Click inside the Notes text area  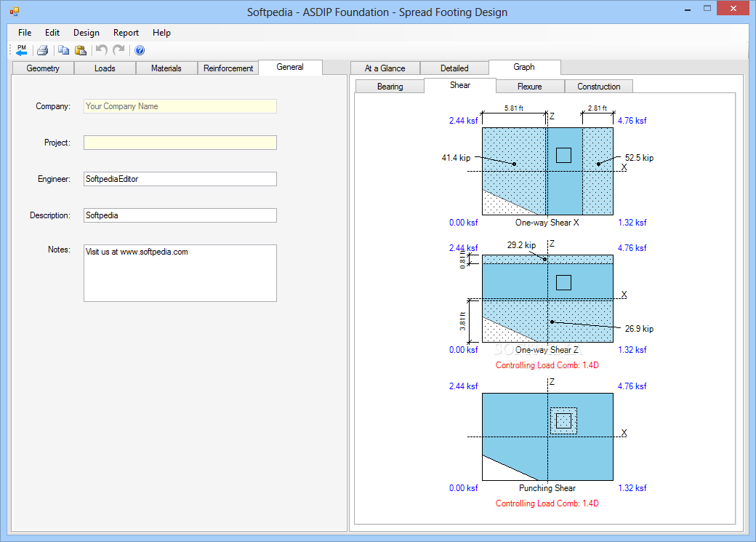(180, 273)
